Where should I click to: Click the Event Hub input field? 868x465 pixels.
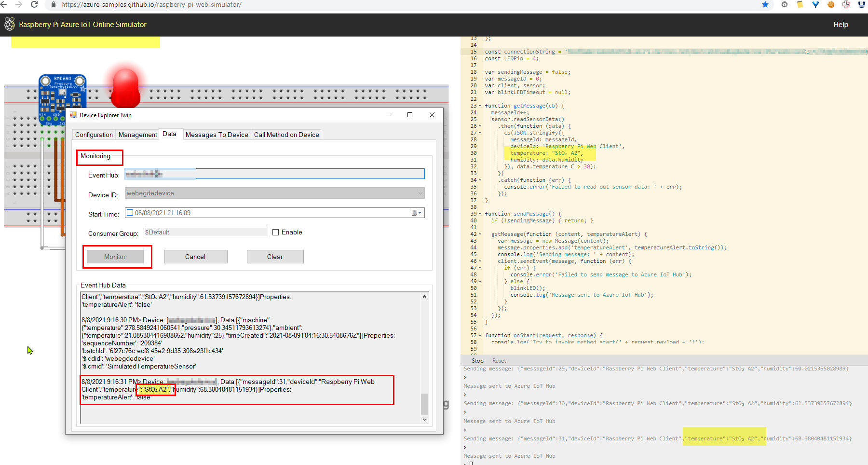click(274, 174)
